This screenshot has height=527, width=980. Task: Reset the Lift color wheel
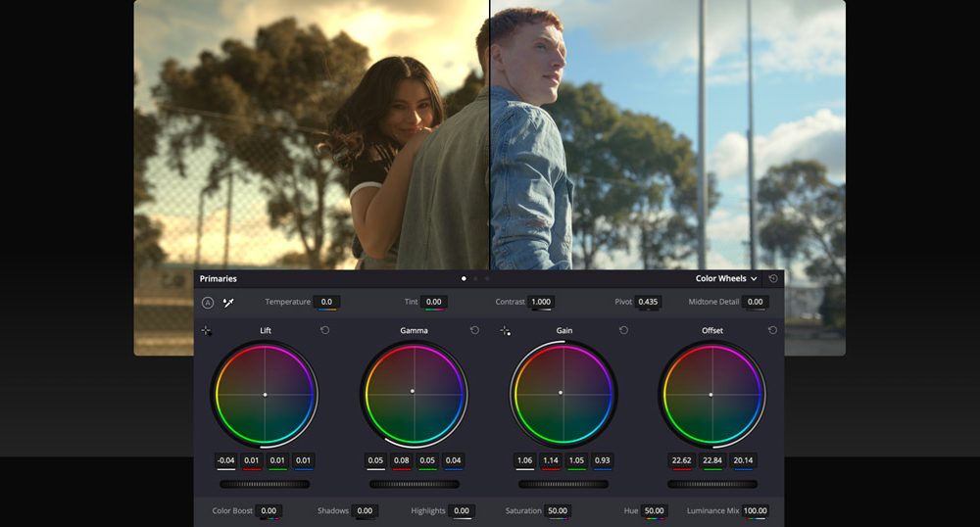[325, 330]
